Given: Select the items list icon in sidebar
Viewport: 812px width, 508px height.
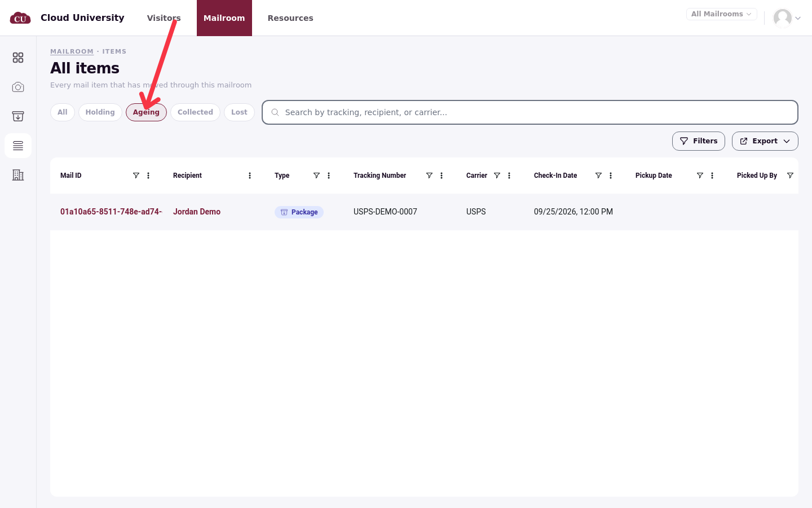Looking at the screenshot, I should (x=18, y=146).
